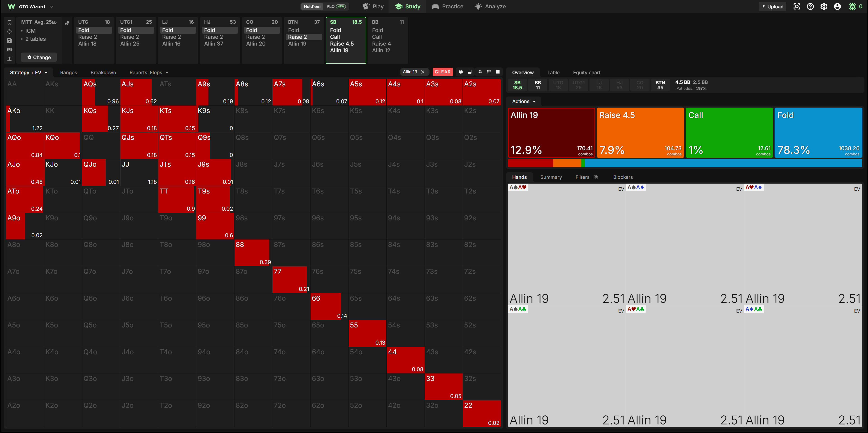Click the floppy disk save icon

tap(9, 40)
